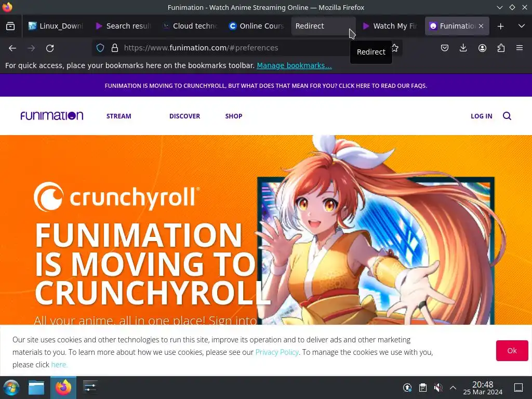Show site security padlock information
The width and height of the screenshot is (532, 399).
(115, 48)
